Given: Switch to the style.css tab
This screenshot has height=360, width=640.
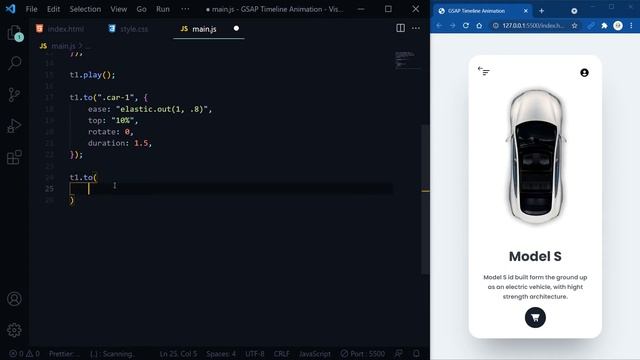Looking at the screenshot, I should coord(129,29).
